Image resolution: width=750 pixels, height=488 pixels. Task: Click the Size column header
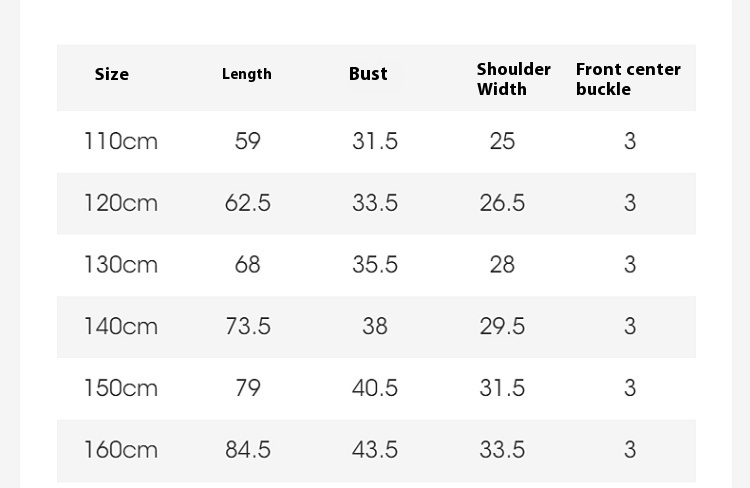point(112,74)
